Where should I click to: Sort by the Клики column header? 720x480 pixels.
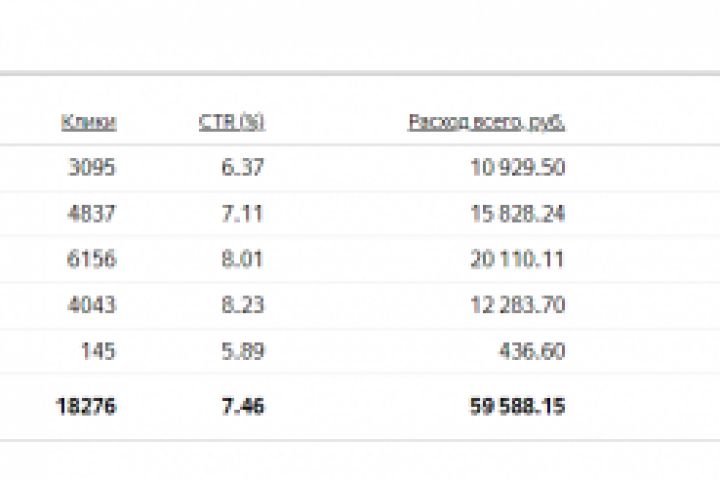(x=89, y=122)
